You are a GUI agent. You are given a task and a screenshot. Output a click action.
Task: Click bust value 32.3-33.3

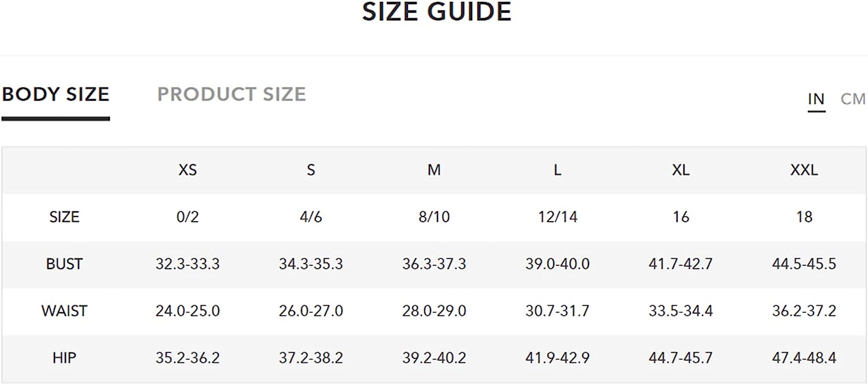coord(187,264)
